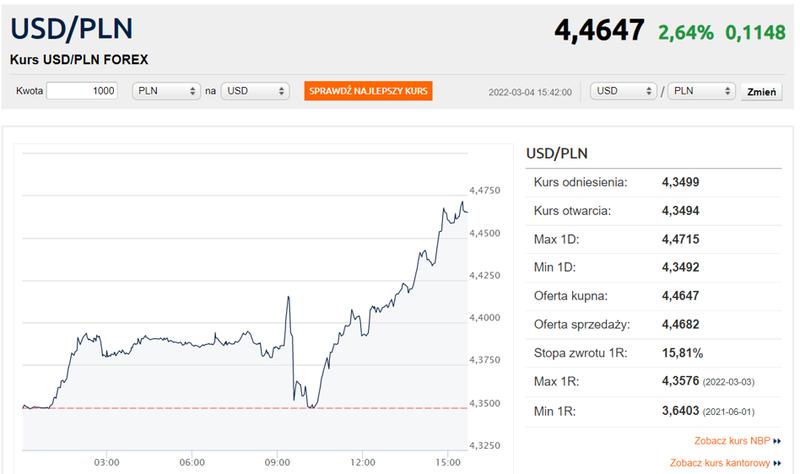Expand the USD dropdown after 'na'

tap(253, 91)
